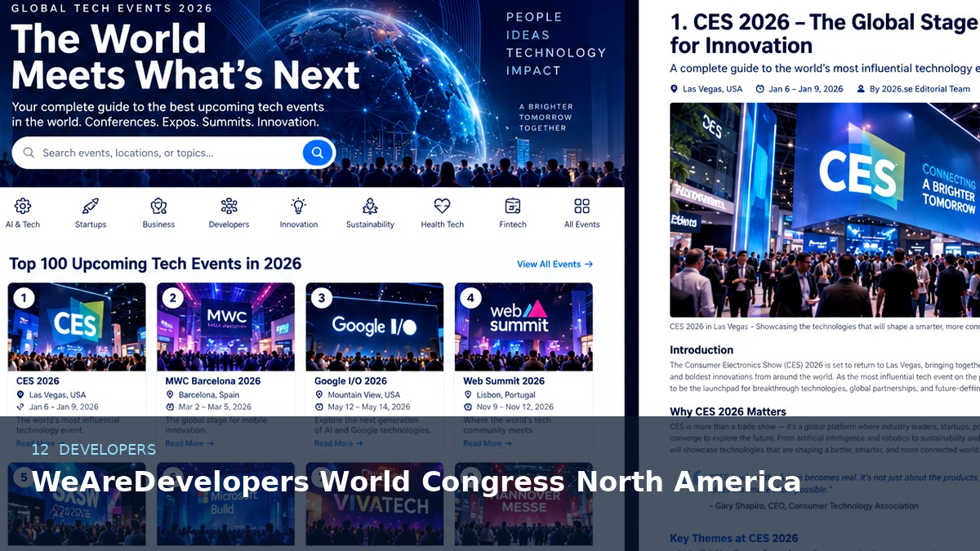Click the Web Summit 2026 title
The image size is (980, 551).
(x=504, y=380)
